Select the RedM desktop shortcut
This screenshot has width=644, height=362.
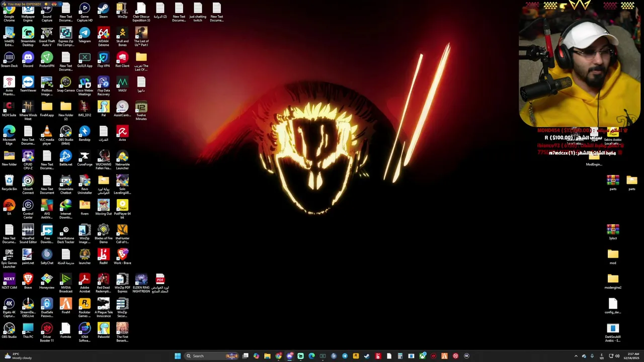click(103, 257)
